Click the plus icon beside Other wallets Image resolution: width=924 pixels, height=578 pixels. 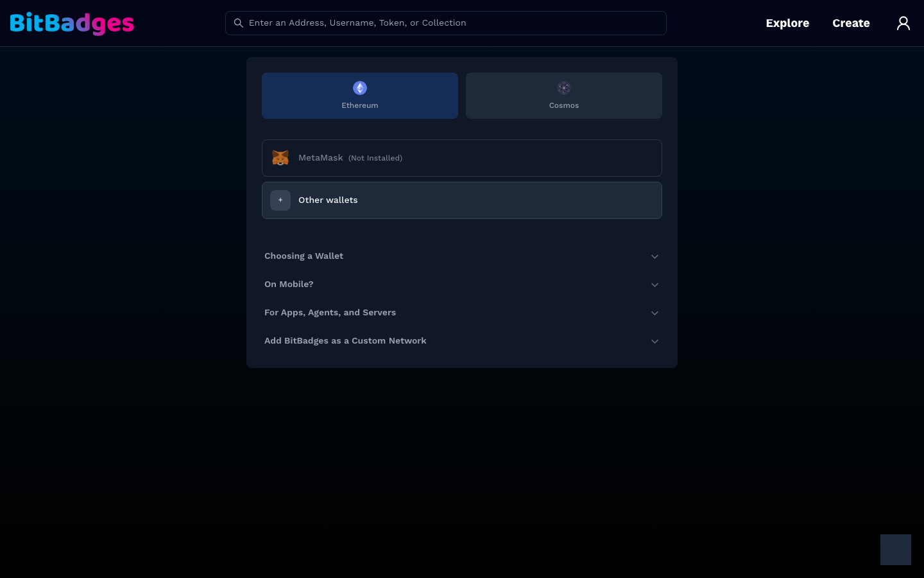pos(280,200)
